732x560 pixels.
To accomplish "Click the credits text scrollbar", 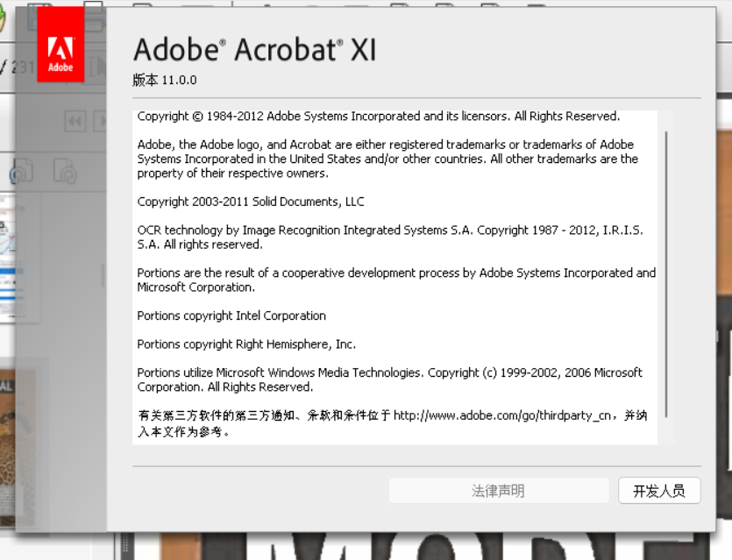I will pos(666,274).
